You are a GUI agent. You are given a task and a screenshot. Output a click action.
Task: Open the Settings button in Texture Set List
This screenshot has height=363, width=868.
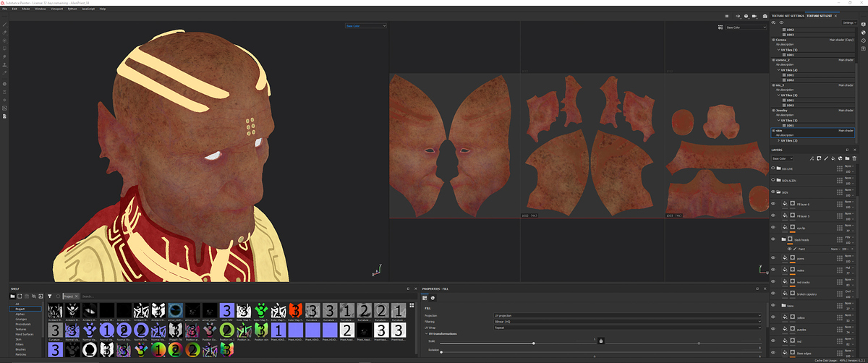(848, 23)
